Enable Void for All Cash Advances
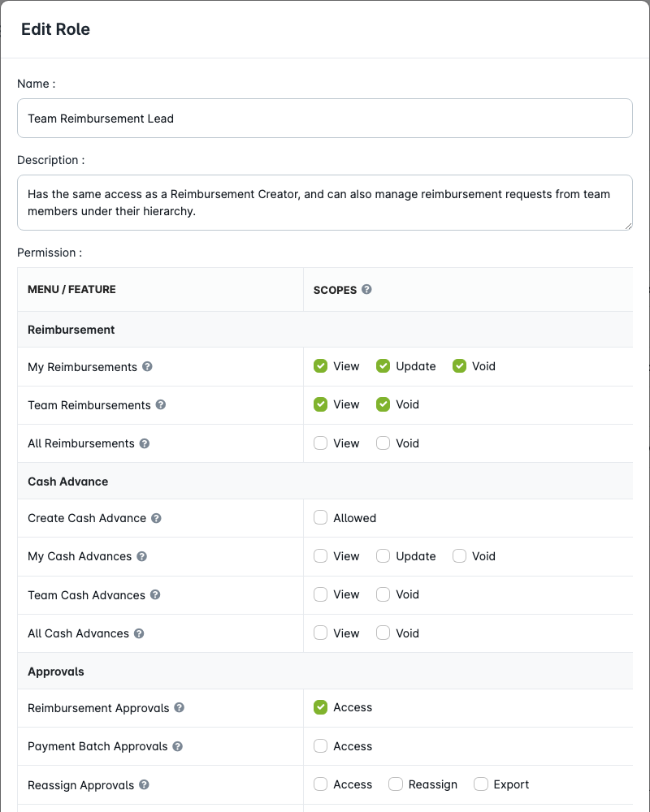Image resolution: width=650 pixels, height=812 pixels. coord(383,633)
